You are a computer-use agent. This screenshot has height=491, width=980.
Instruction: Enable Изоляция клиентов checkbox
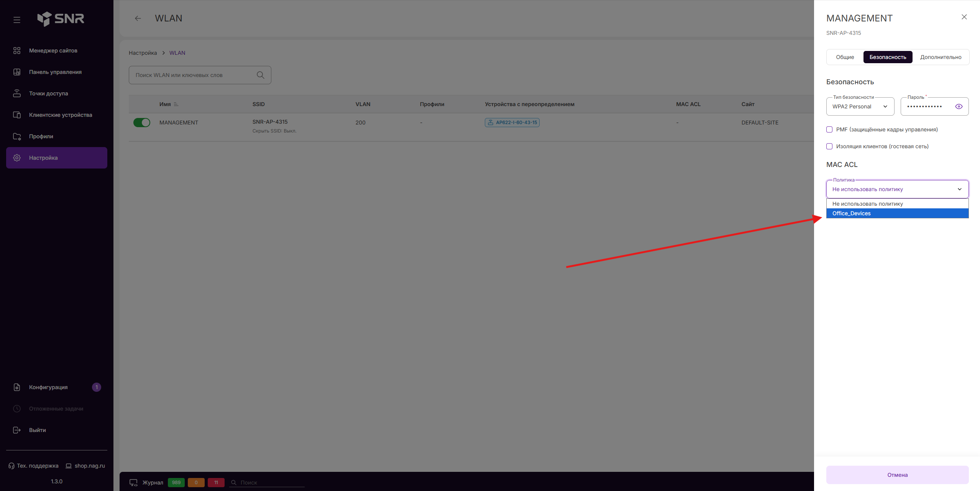pos(829,146)
